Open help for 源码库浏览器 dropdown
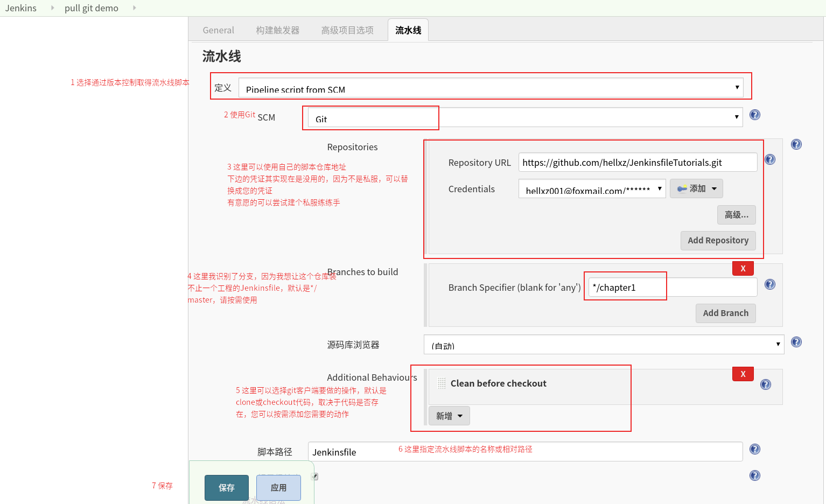 (x=796, y=342)
